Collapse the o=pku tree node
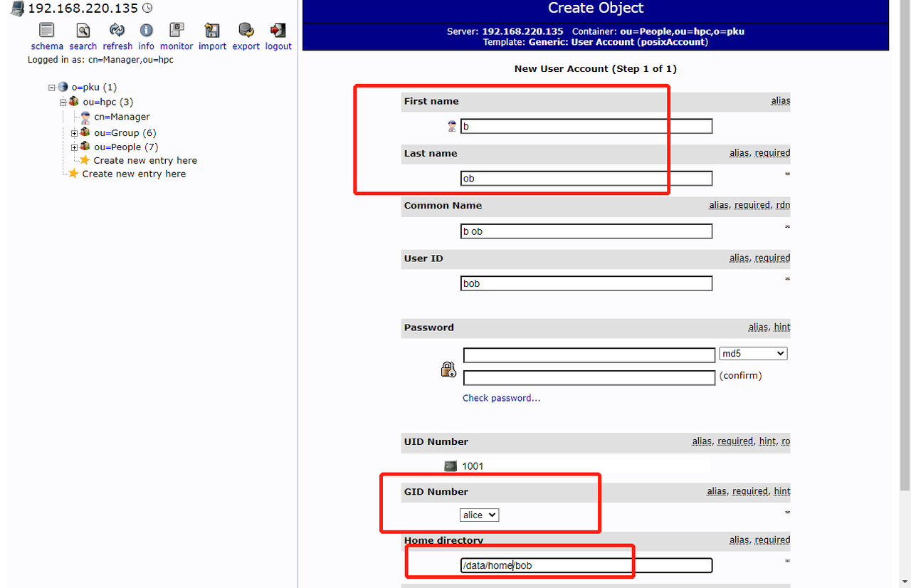 (52, 88)
